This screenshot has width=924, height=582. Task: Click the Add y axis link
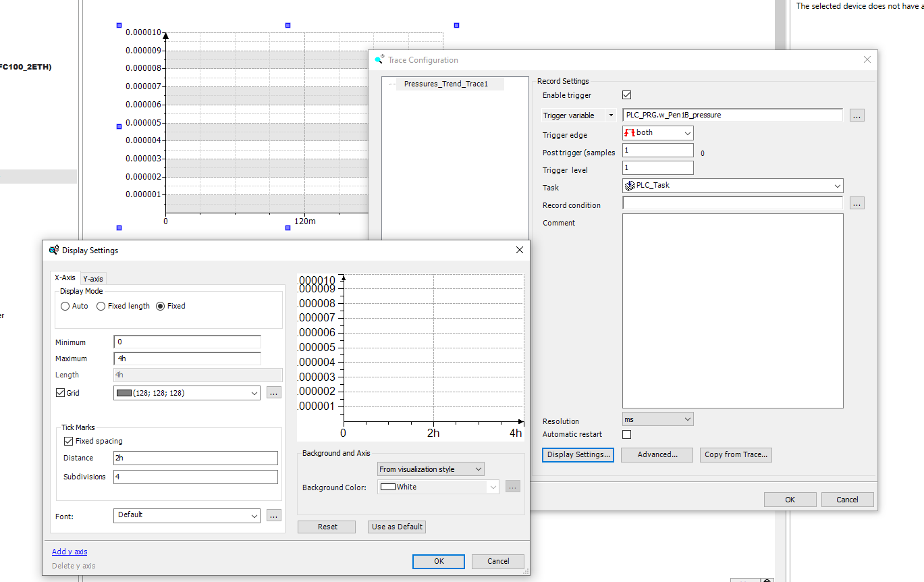[x=70, y=552]
